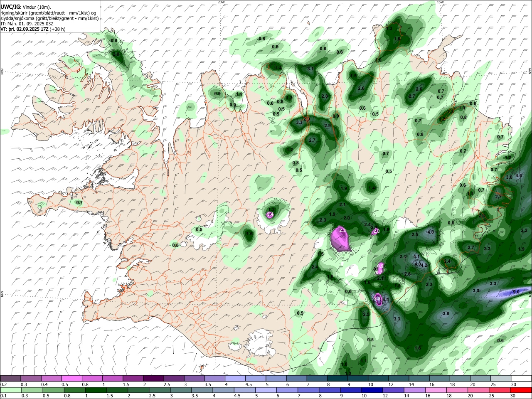Click the 2.9 precipitation value
This screenshot has height=399, width=532.
coord(328,126)
